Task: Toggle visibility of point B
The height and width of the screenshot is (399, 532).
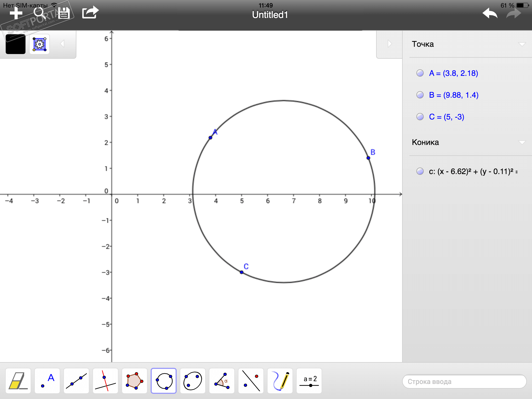Action: coord(420,95)
